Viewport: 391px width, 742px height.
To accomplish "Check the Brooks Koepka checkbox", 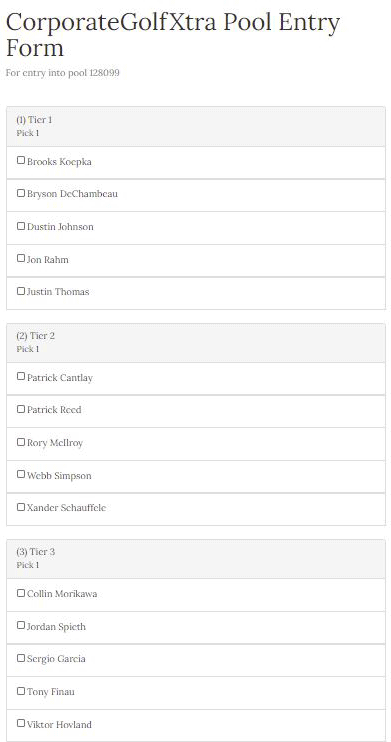I will [21, 160].
